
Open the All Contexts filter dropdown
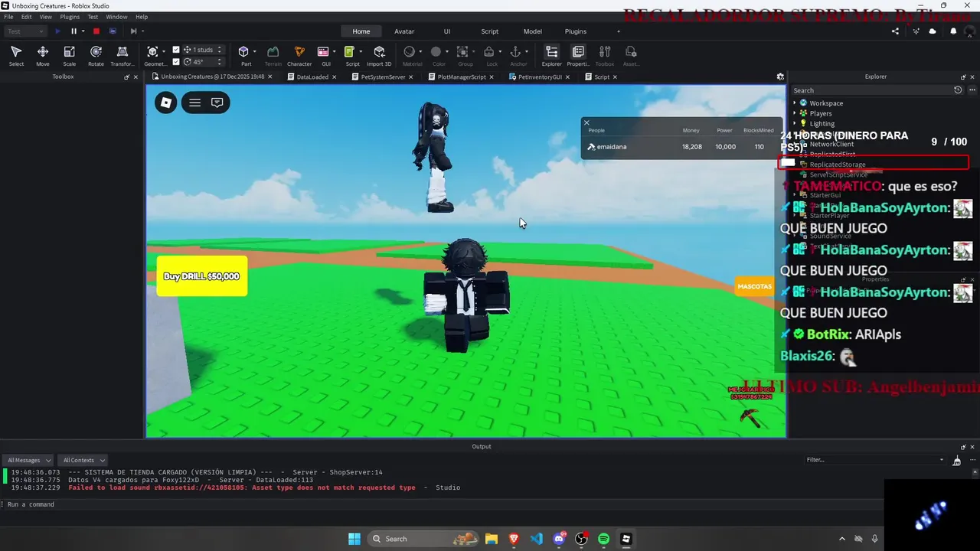pyautogui.click(x=83, y=460)
